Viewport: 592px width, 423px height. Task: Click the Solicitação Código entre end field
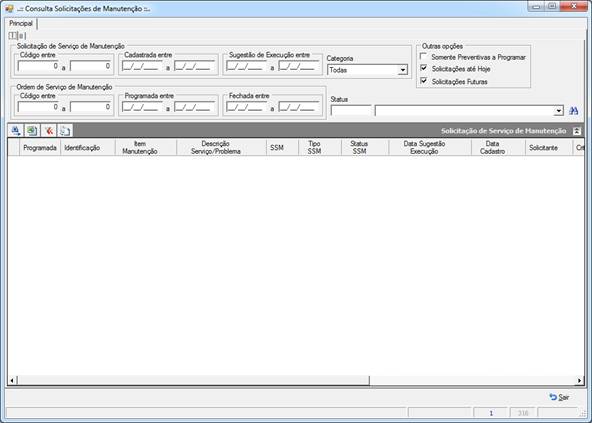pos(90,66)
